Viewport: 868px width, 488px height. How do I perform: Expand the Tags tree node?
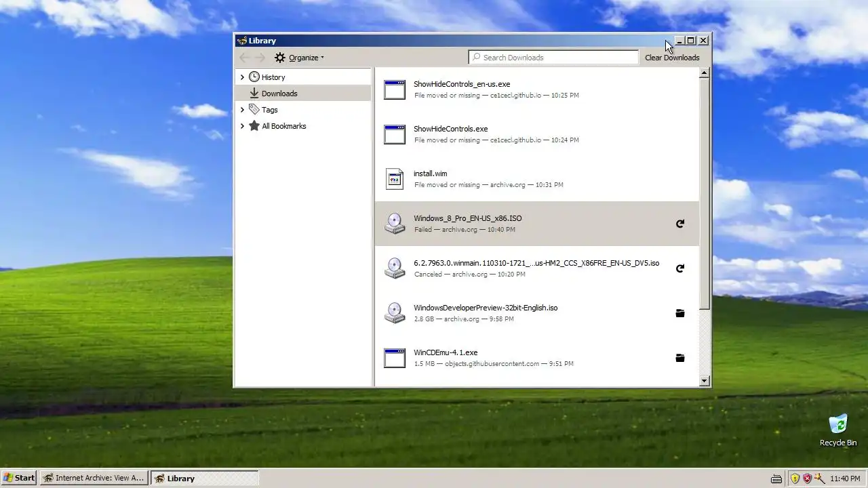(x=242, y=110)
